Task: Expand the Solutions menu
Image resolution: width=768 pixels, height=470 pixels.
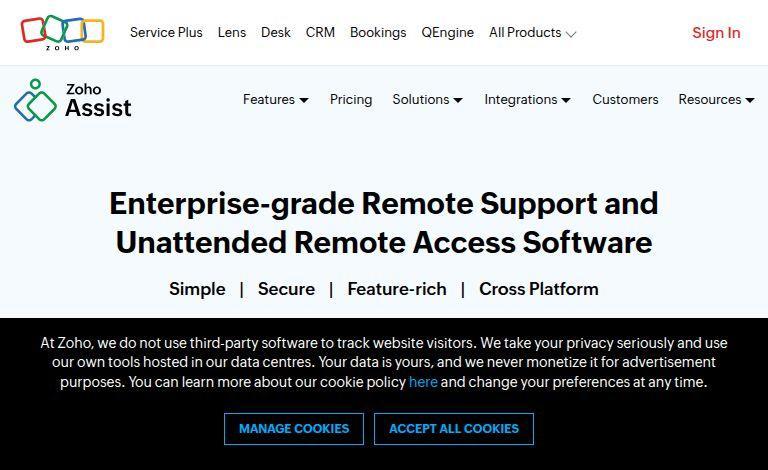Action: coord(427,100)
